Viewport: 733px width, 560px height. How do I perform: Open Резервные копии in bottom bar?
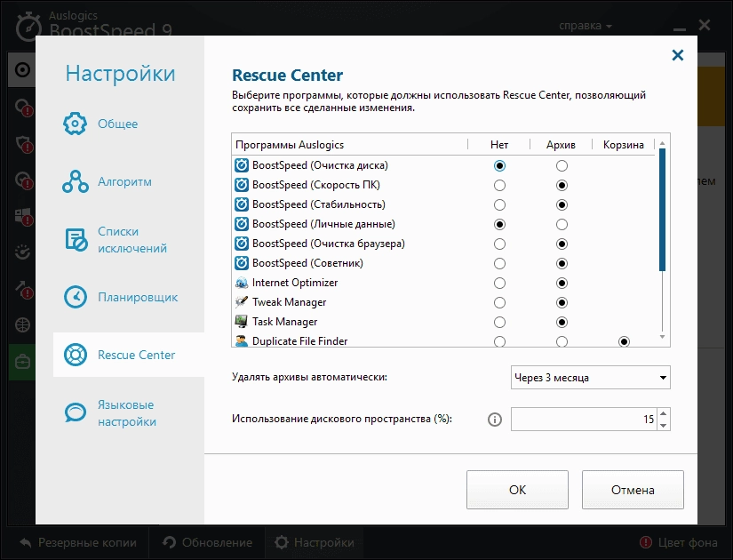click(x=78, y=543)
